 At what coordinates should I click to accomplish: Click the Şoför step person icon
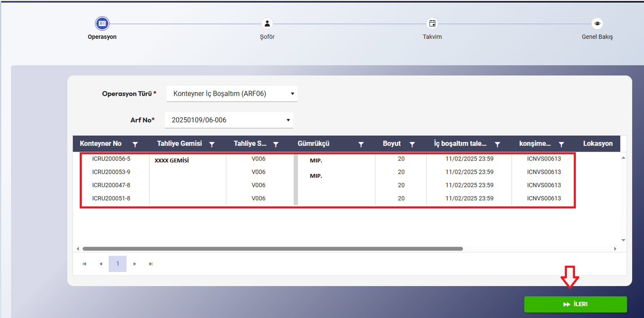(x=267, y=23)
